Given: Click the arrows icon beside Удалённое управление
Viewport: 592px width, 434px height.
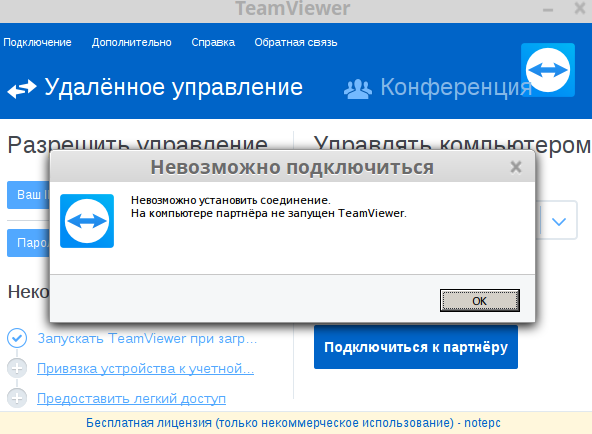Looking at the screenshot, I should click(x=22, y=89).
